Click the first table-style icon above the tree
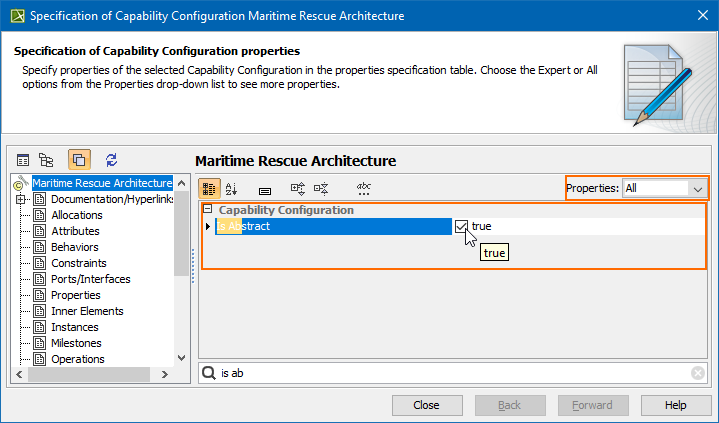Image resolution: width=719 pixels, height=423 pixels. (23, 159)
